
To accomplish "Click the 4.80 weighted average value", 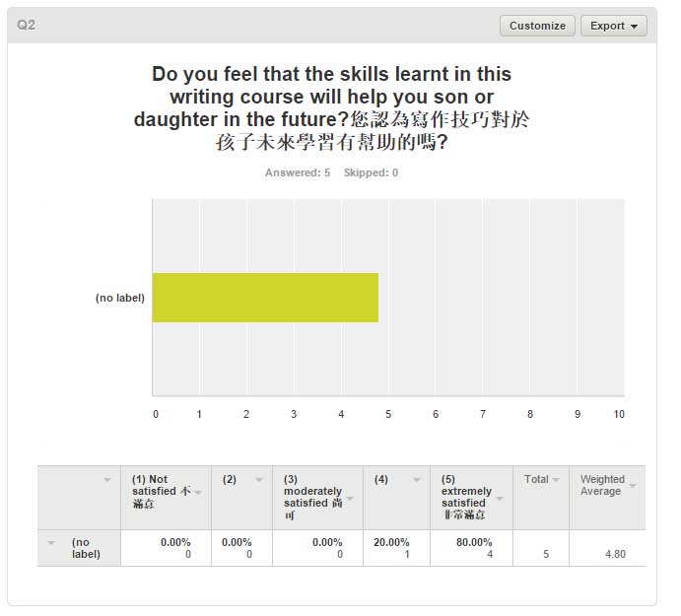I will 615,554.
